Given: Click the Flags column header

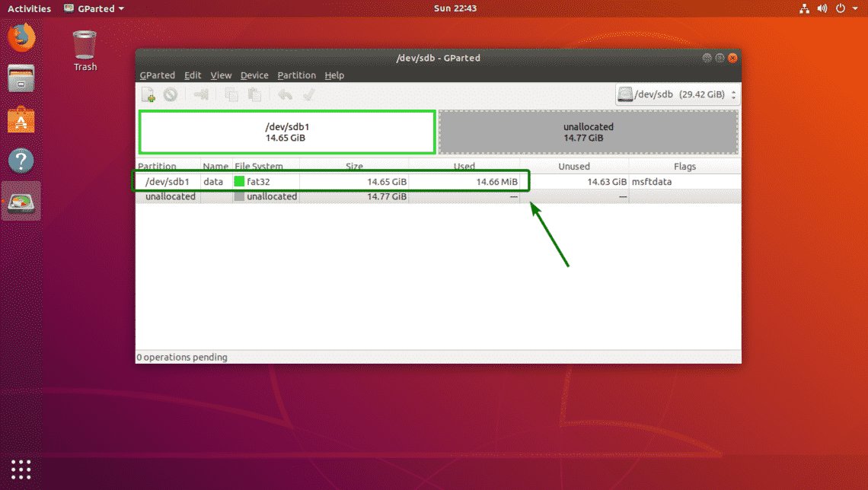Looking at the screenshot, I should tap(685, 166).
